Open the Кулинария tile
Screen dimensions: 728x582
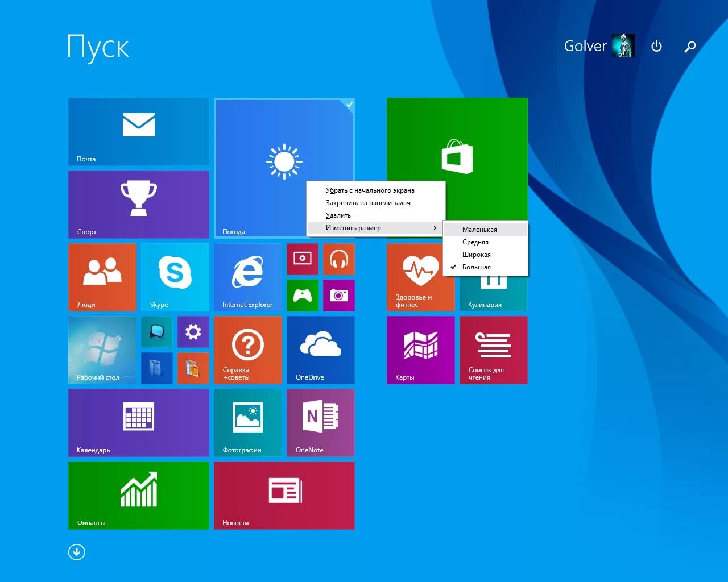tap(494, 294)
